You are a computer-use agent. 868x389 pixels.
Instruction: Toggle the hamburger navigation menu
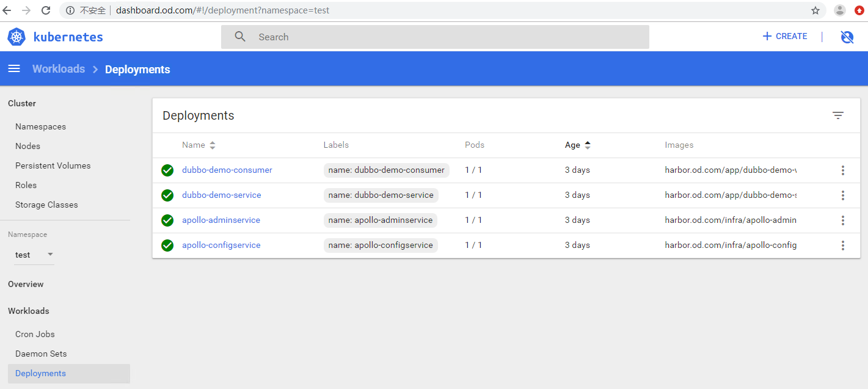coord(14,69)
